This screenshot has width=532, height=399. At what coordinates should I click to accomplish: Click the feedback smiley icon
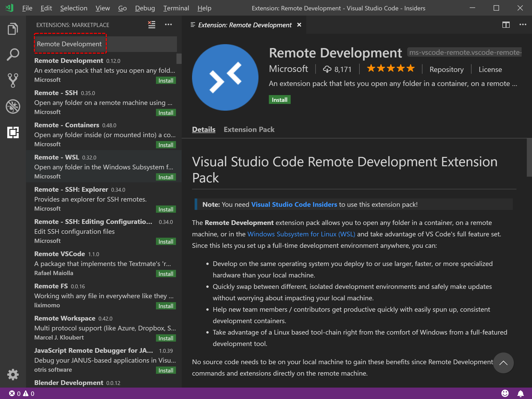coord(505,393)
